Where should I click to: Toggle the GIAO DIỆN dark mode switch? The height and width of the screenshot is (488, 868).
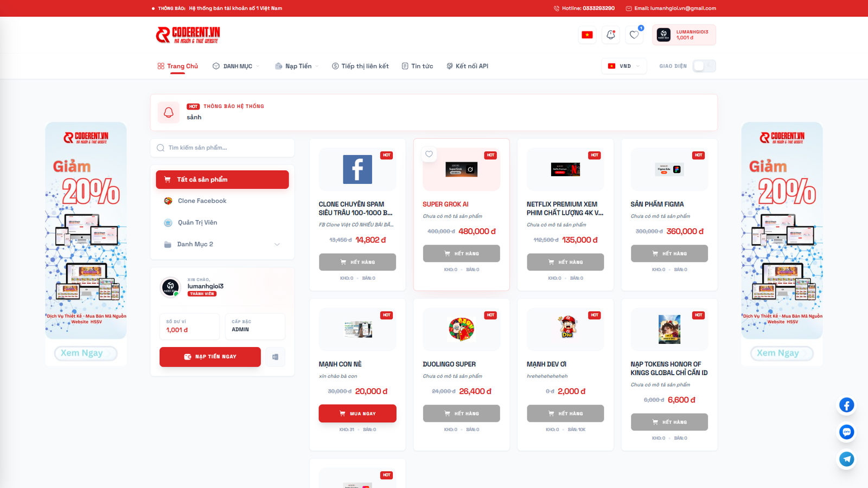[704, 66]
